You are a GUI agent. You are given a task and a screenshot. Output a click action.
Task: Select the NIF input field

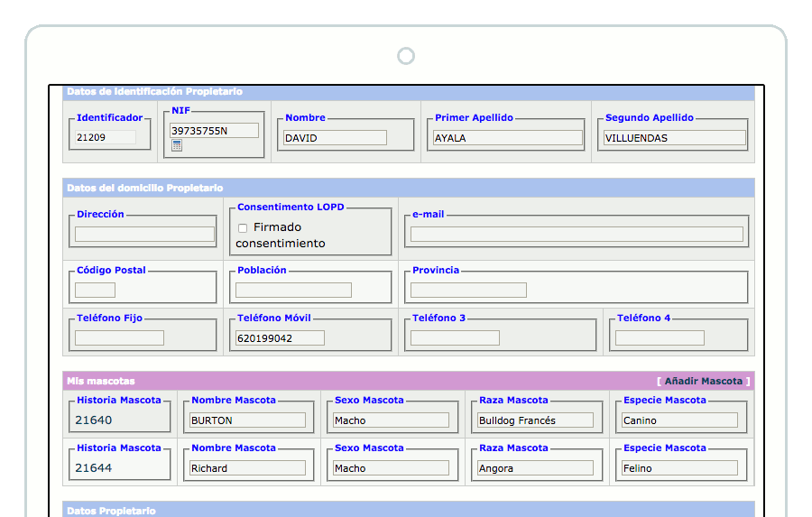tap(214, 131)
